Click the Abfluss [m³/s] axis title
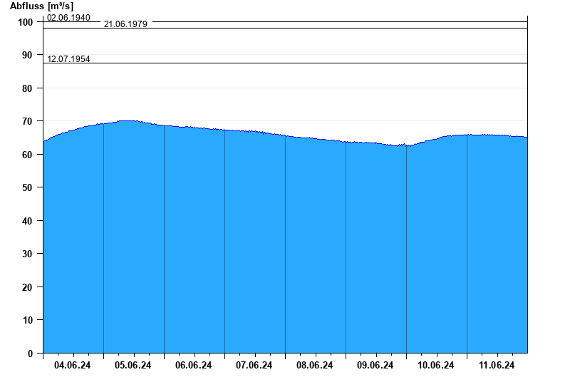This screenshot has height=392, width=570. click(41, 6)
